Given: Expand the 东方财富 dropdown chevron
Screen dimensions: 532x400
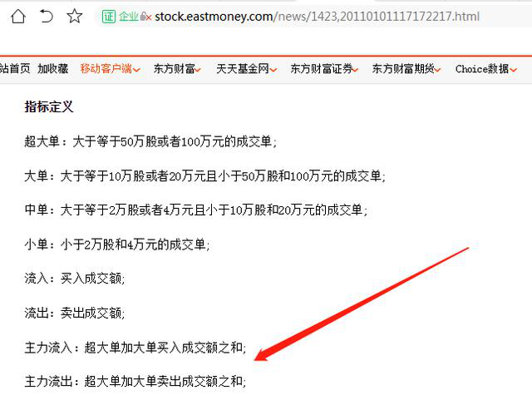Looking at the screenshot, I should (198, 70).
